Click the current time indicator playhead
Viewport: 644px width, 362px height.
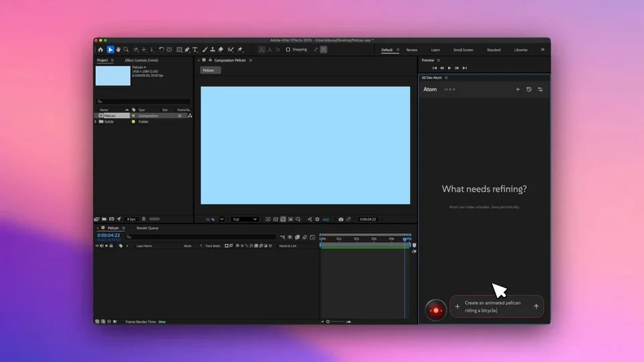click(405, 239)
